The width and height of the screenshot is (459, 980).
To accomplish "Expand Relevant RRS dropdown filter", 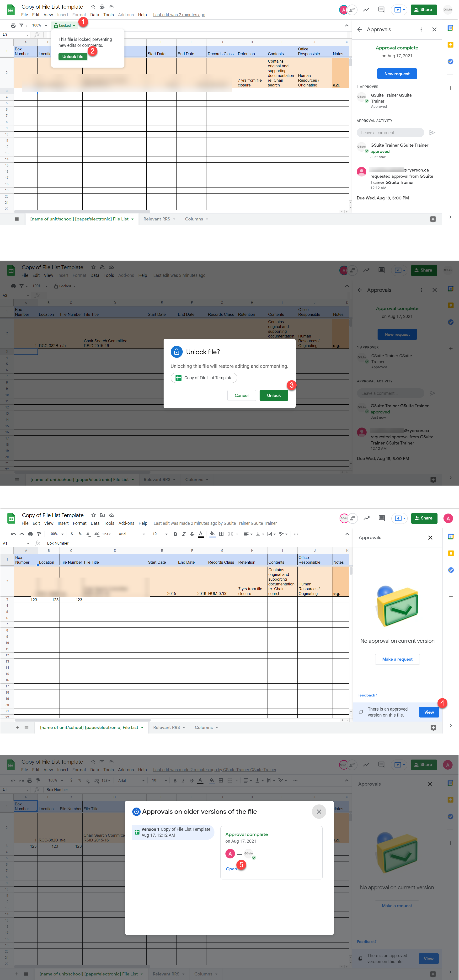I will 158,219.
